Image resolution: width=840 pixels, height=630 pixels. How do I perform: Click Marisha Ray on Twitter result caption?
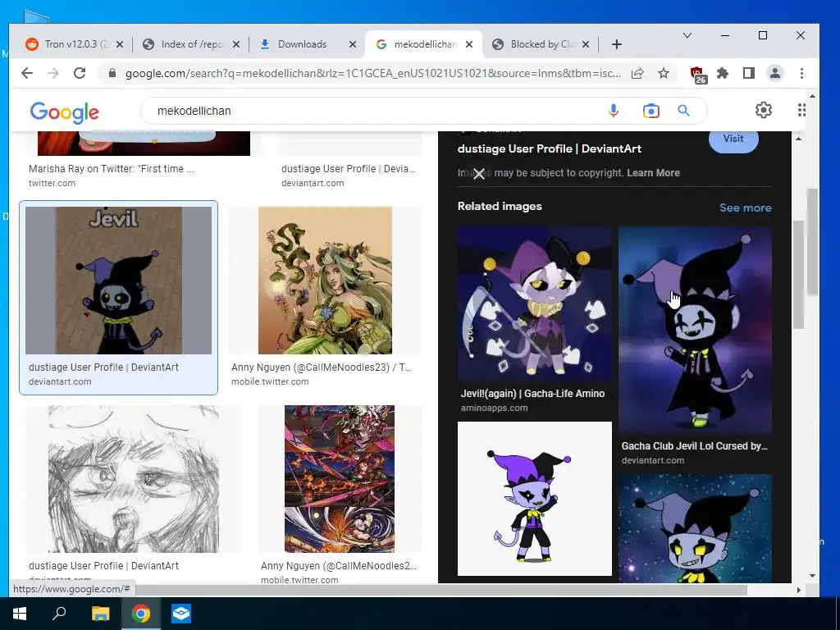(x=112, y=169)
